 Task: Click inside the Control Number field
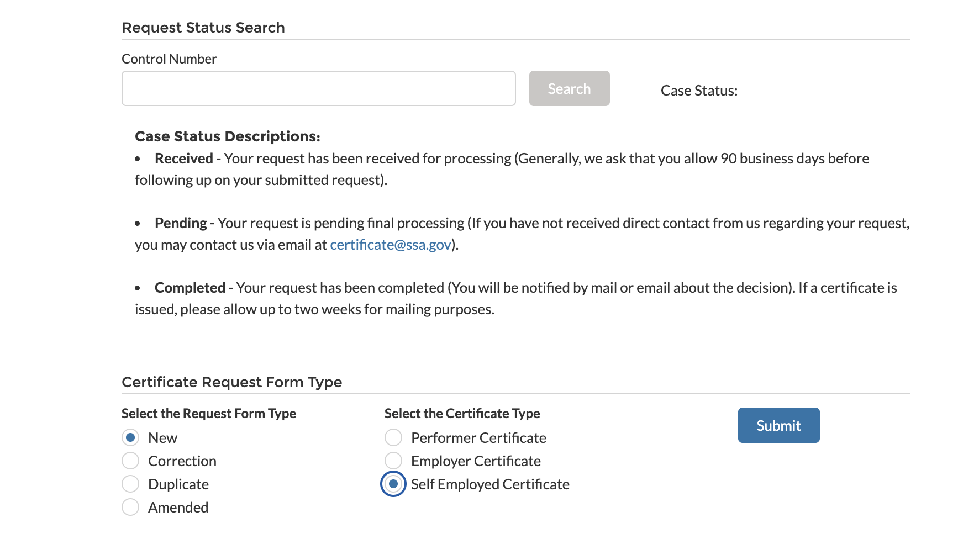pyautogui.click(x=318, y=88)
